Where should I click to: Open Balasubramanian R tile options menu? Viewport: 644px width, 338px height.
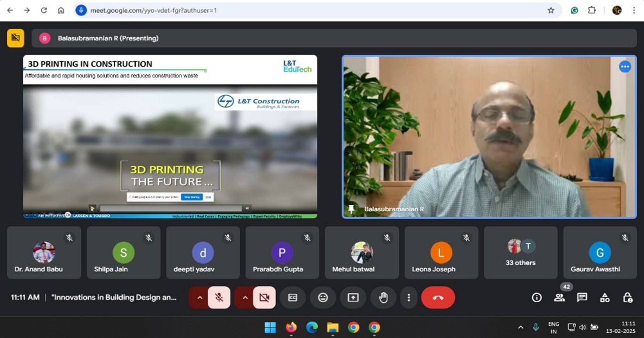tap(625, 67)
